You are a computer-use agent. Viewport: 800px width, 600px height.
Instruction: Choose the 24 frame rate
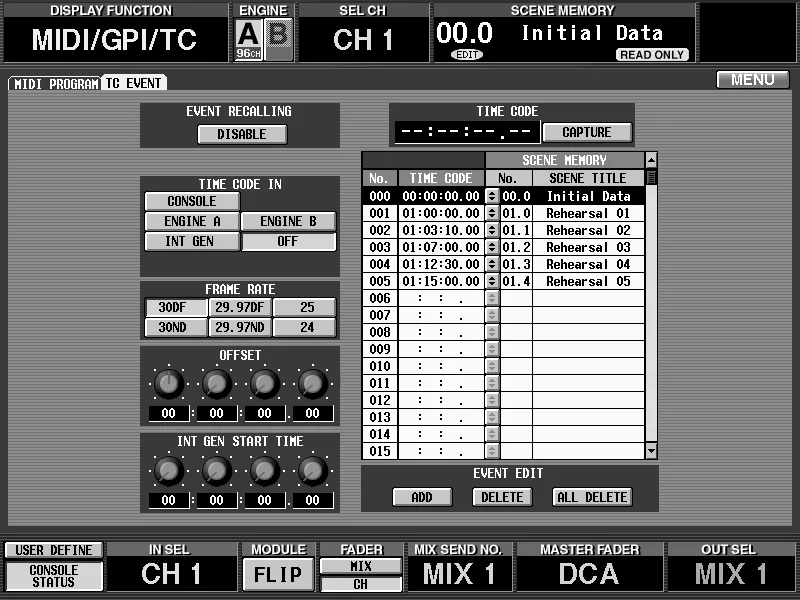(305, 327)
